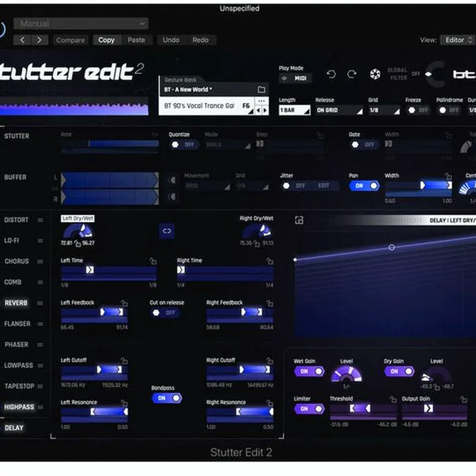The width and height of the screenshot is (476, 476).
Task: Select the TAPESTOP module
Action: pos(19,386)
